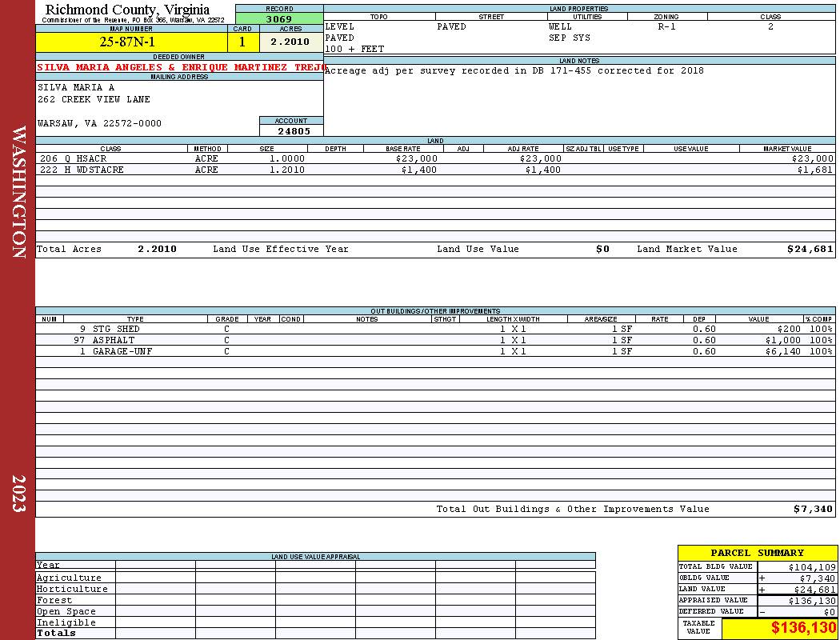Click the Ineligible row label

[x=66, y=623]
